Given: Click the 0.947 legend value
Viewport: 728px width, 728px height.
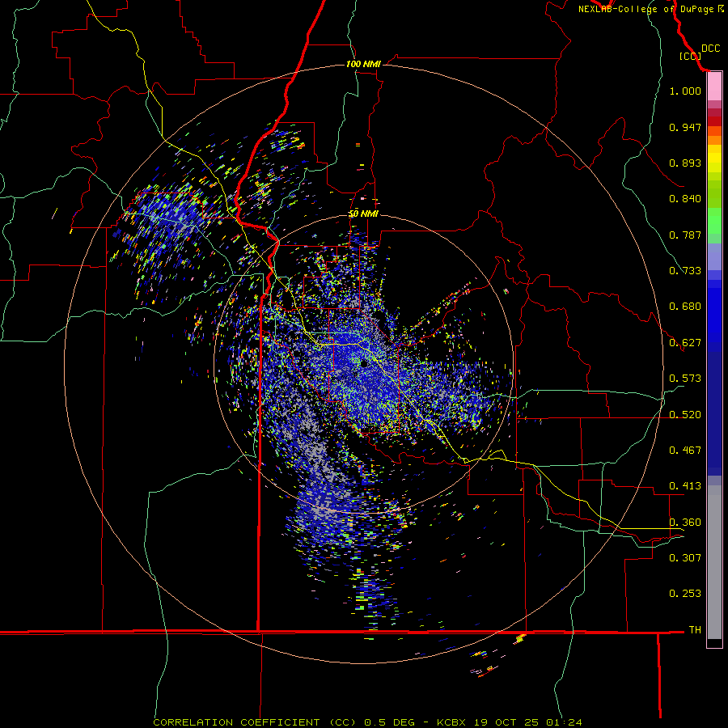Looking at the screenshot, I should 685,127.
